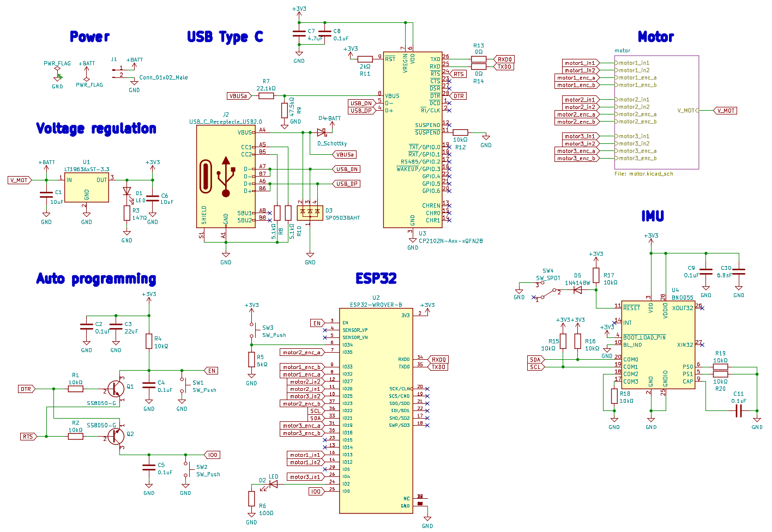
Task: Select the D5 1N4148W diode symbol
Action: [x=577, y=290]
